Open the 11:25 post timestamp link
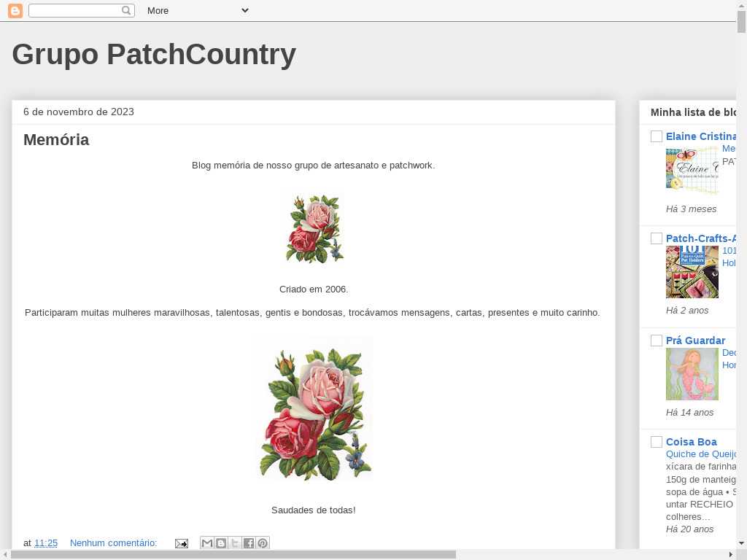The image size is (747, 560). click(x=46, y=542)
